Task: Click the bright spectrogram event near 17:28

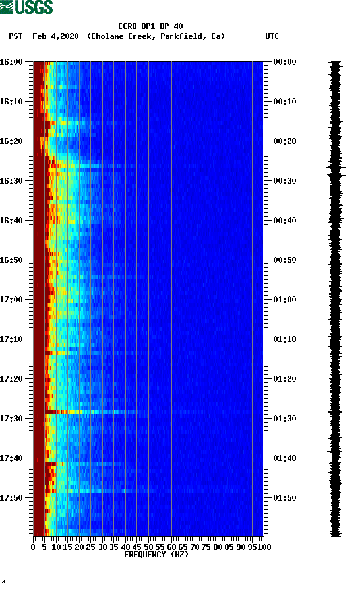Action: [90, 412]
